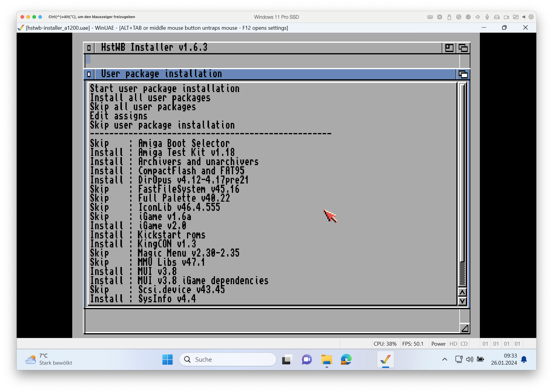
Task: Click the window resize gadget at bottom right
Action: coord(464,328)
